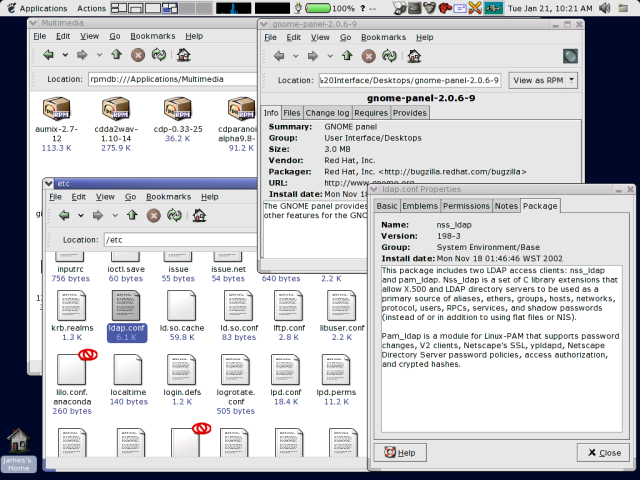Click Up arrow in etc window toolbar

pyautogui.click(x=132, y=215)
